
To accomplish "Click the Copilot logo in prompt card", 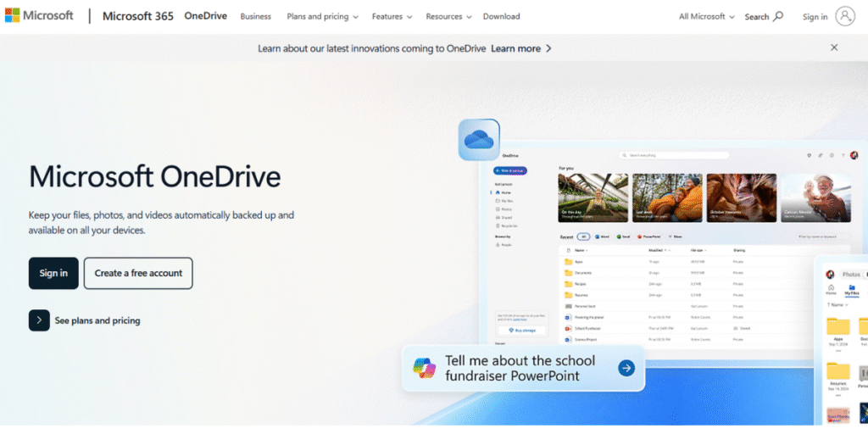I will 425,368.
